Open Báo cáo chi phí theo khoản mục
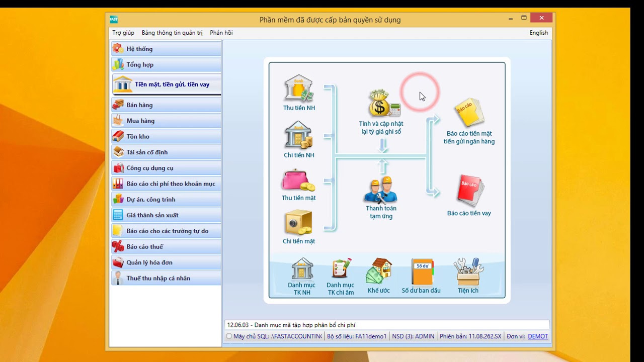 pos(166,184)
